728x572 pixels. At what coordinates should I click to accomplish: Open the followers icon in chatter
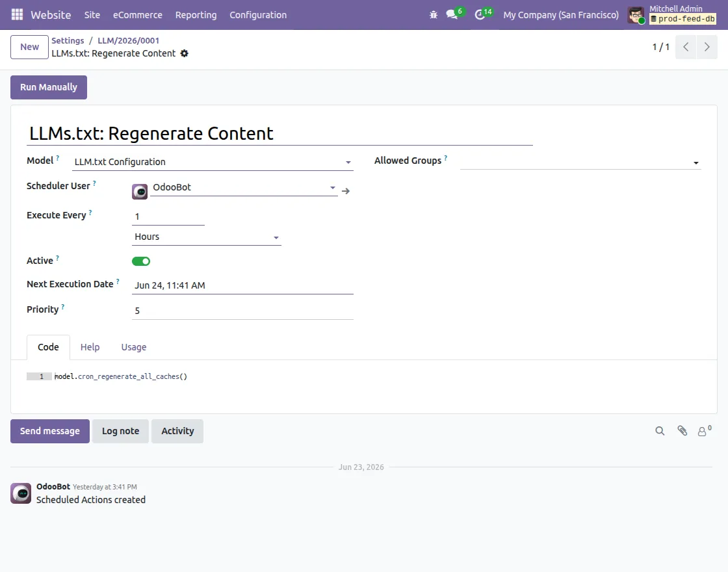tap(704, 431)
